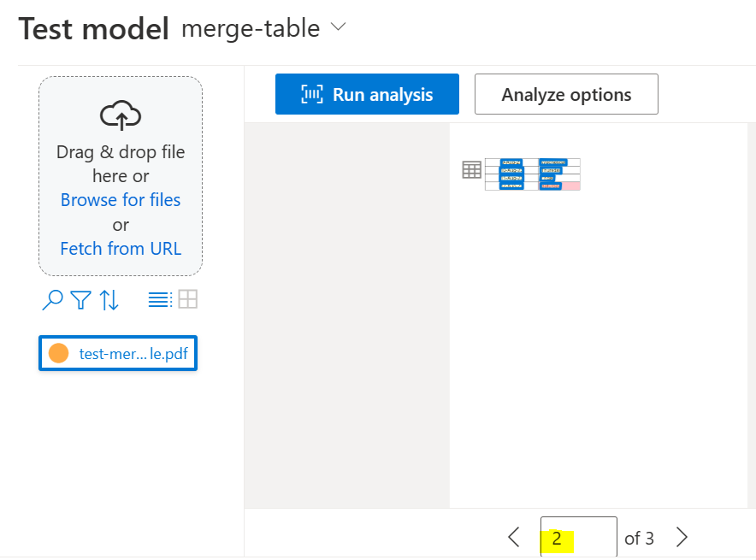Go to the next page with right chevron
The image size is (756, 560).
[682, 537]
